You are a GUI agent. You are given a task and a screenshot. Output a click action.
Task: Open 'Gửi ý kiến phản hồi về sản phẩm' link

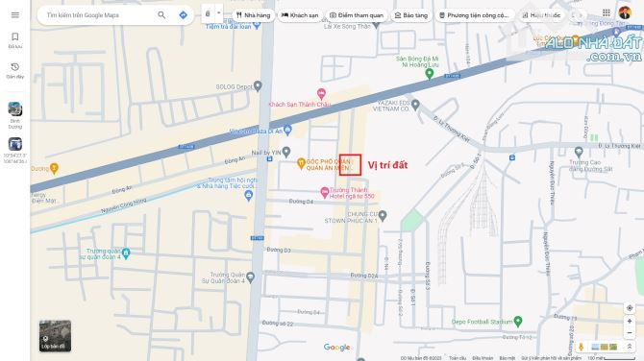pos(551,358)
